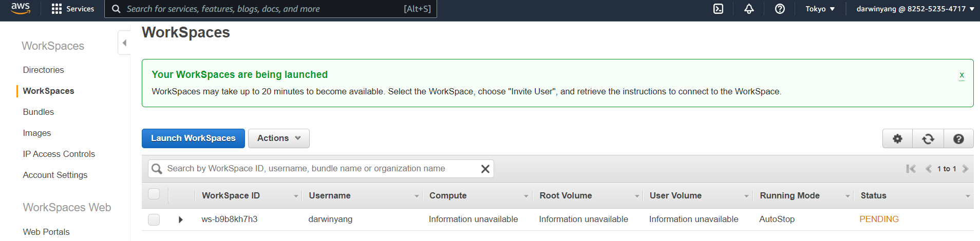Refresh the WorkSpaces list
Image resolution: width=980 pixels, height=241 pixels.
point(928,138)
